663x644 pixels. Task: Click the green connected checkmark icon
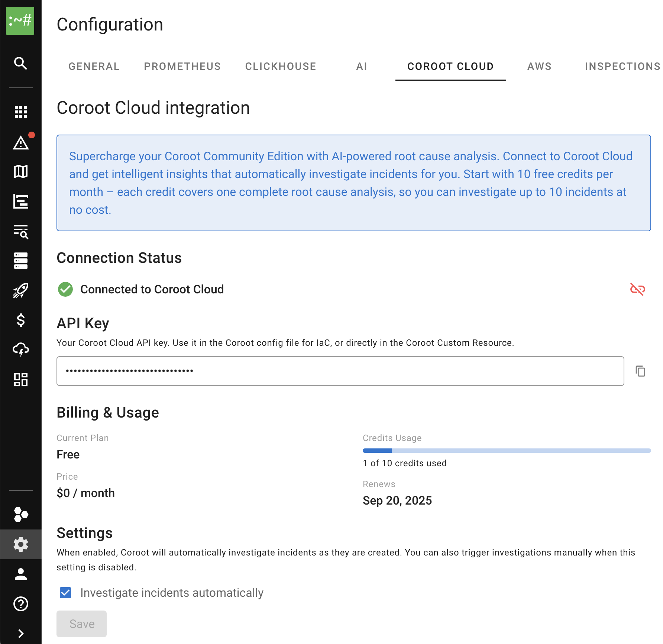65,289
